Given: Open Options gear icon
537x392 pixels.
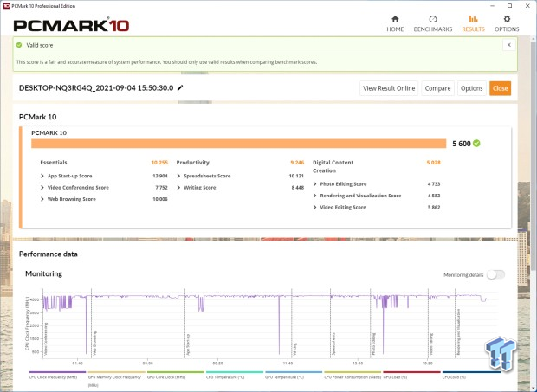Looking at the screenshot, I should (x=507, y=18).
